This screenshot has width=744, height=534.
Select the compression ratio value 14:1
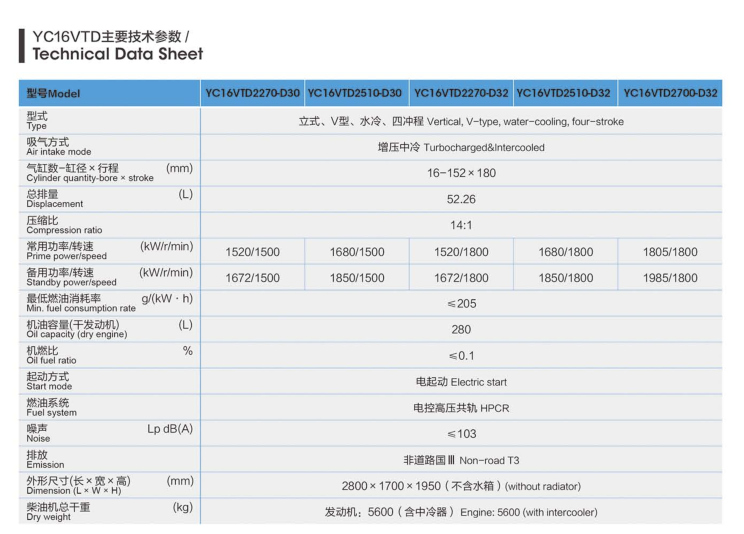point(461,226)
